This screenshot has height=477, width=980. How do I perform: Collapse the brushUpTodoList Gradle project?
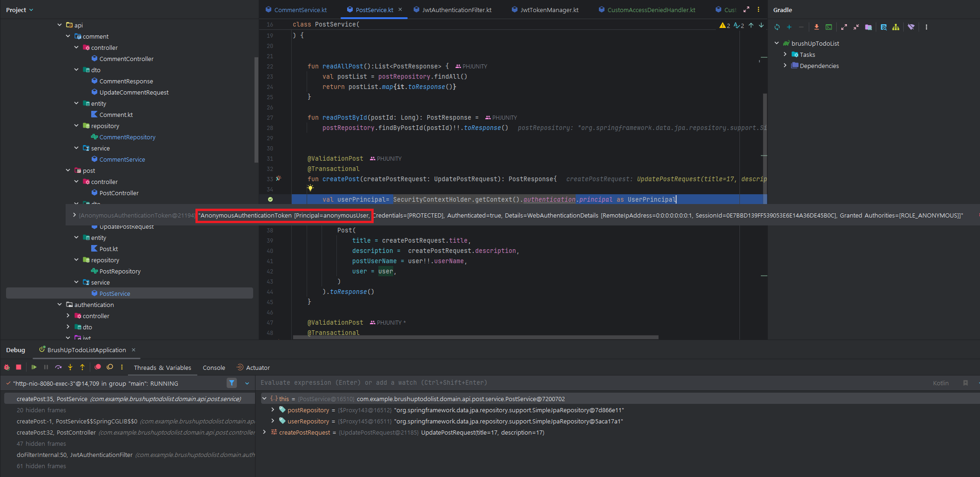[777, 43]
